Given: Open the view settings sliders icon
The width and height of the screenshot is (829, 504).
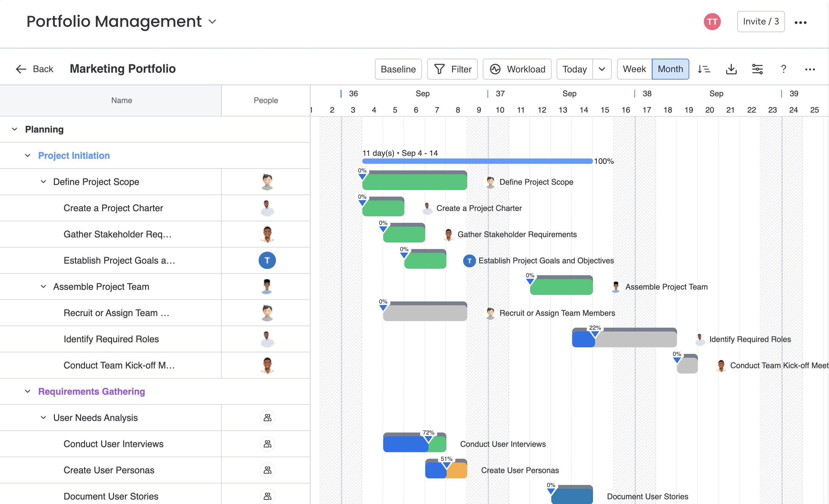Looking at the screenshot, I should [757, 69].
